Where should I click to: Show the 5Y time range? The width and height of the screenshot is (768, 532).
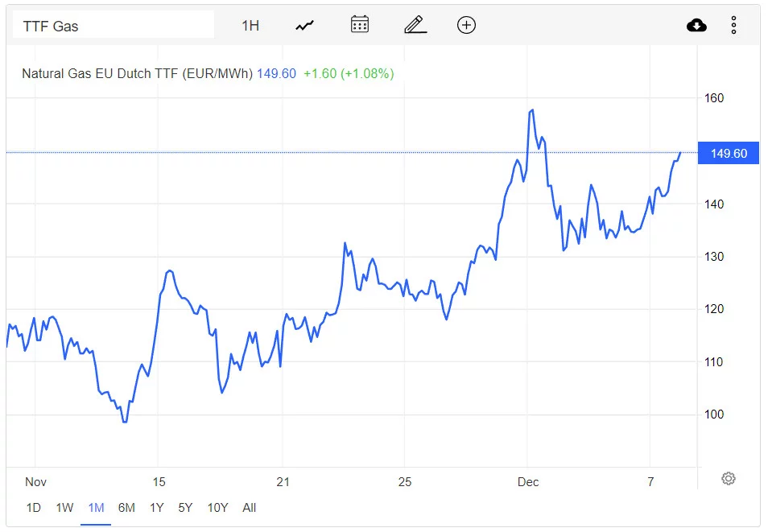click(x=185, y=508)
